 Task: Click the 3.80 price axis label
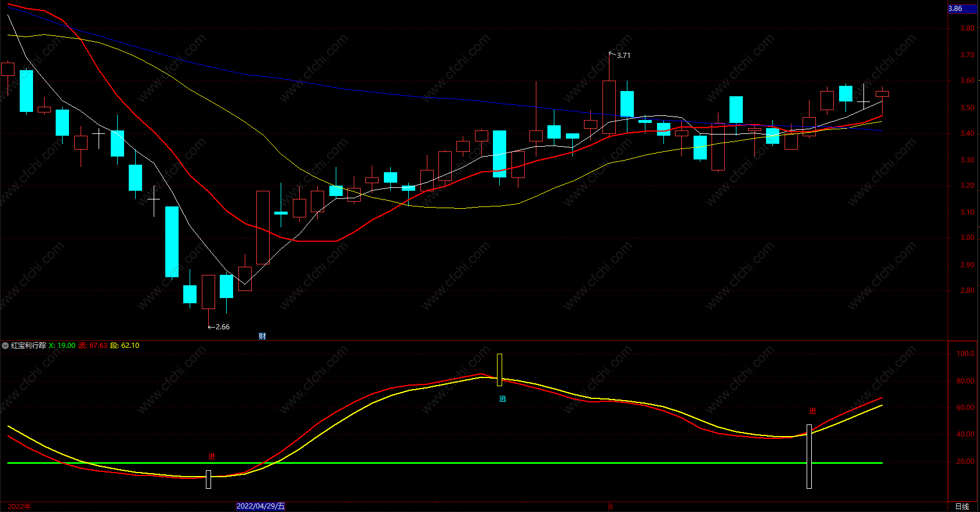click(x=967, y=28)
